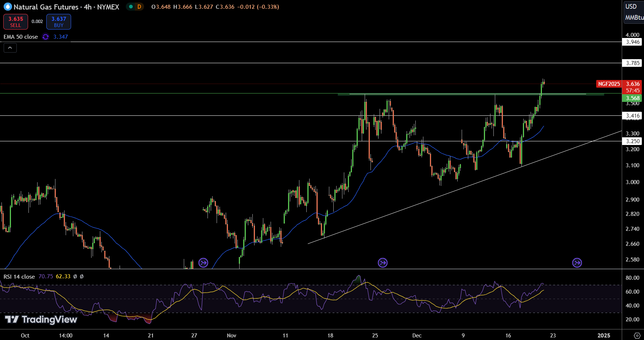Select the EMA 50 close indicator label
The image size is (644, 340).
coord(20,37)
